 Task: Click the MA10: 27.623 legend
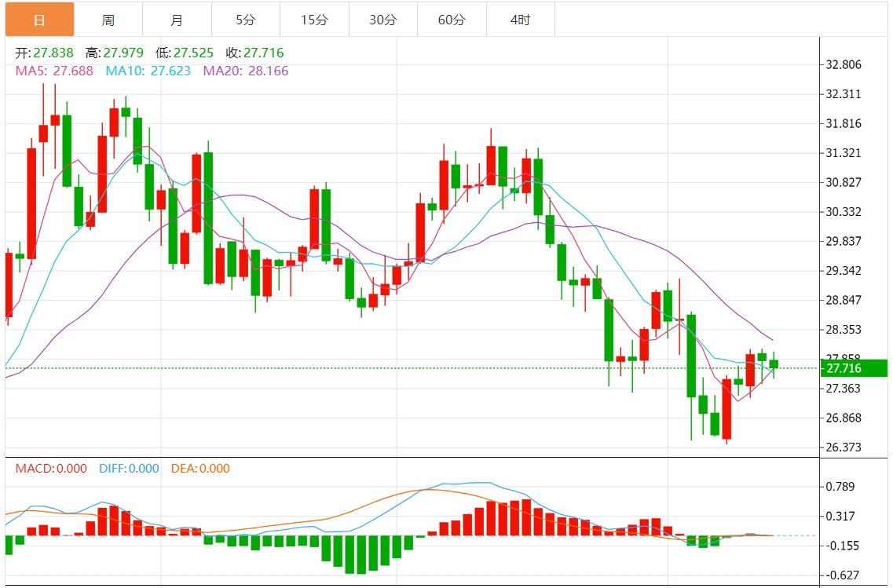(x=148, y=71)
